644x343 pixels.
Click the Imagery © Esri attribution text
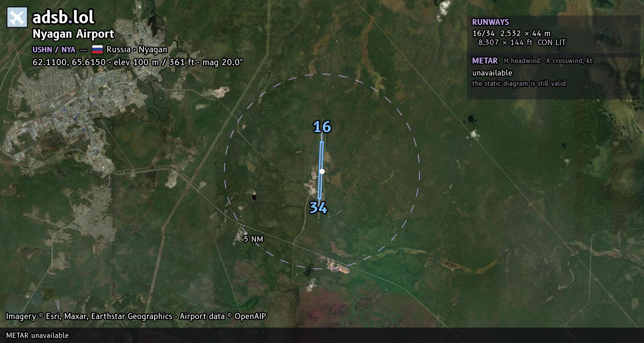136,316
